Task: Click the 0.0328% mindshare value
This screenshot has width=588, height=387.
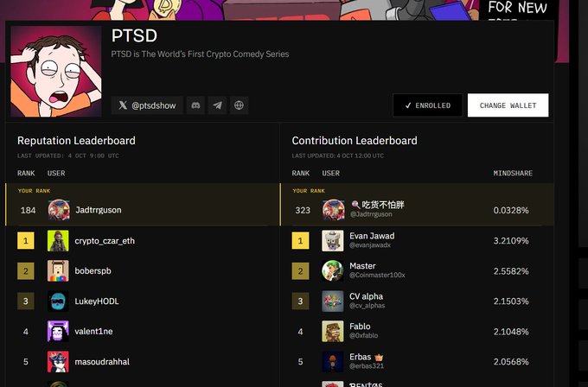Action: pyautogui.click(x=511, y=210)
